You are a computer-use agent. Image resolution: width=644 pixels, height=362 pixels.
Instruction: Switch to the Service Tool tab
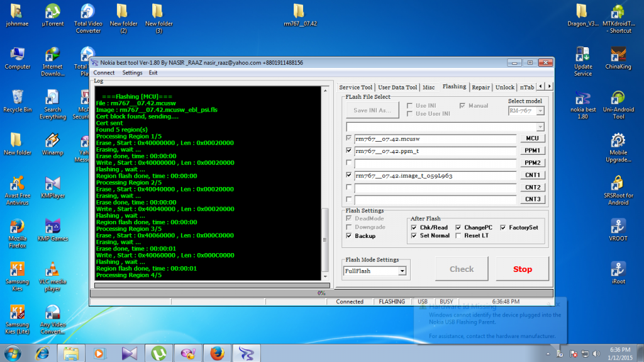pos(355,88)
